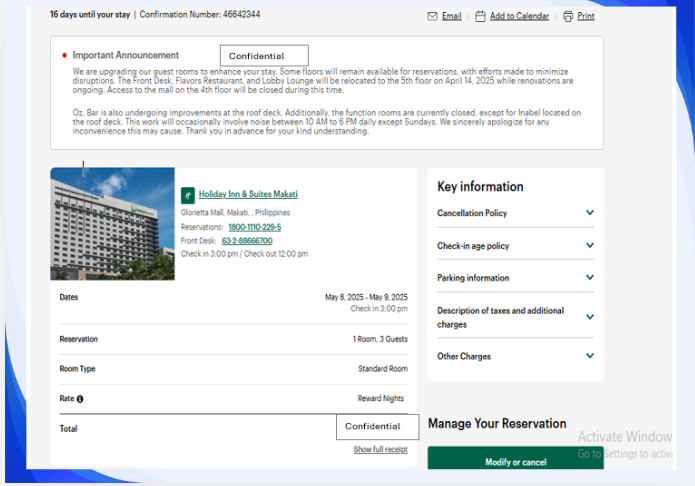This screenshot has width=695, height=486.
Task: Click the Confirmation Number 46642344 text
Action: [x=200, y=15]
